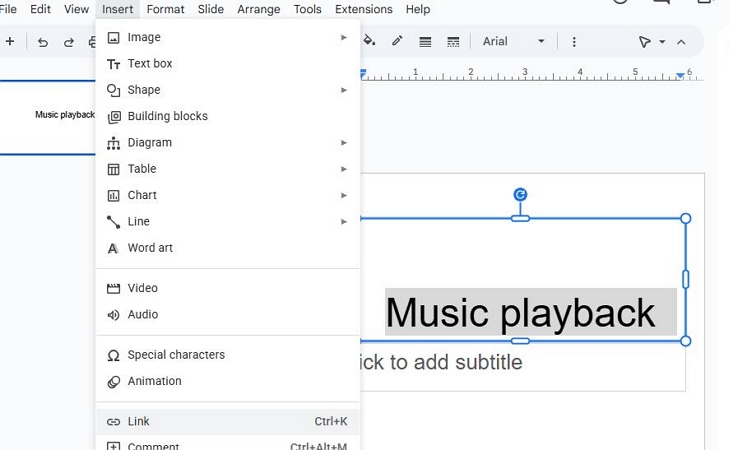
Task: Open the View menu
Action: pos(76,9)
